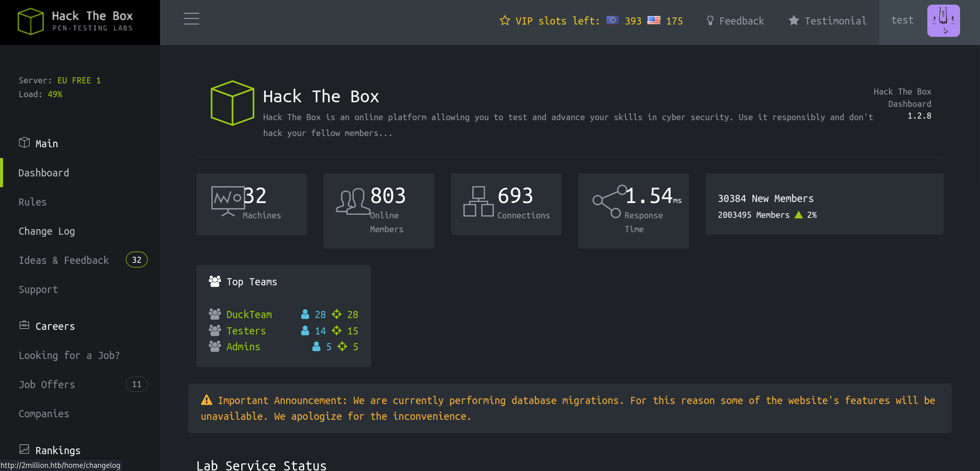Toggle the hamburger sidebar menu
Screen dimensions: 980x471
click(192, 19)
